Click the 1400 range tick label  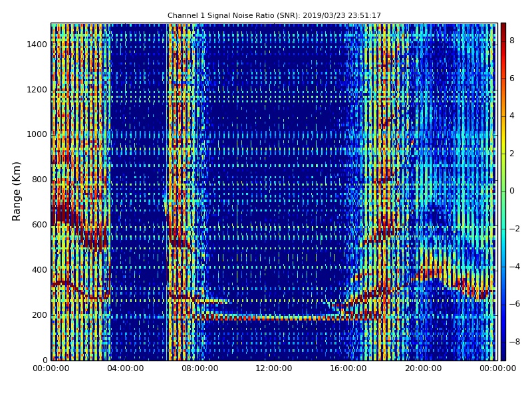(37, 45)
